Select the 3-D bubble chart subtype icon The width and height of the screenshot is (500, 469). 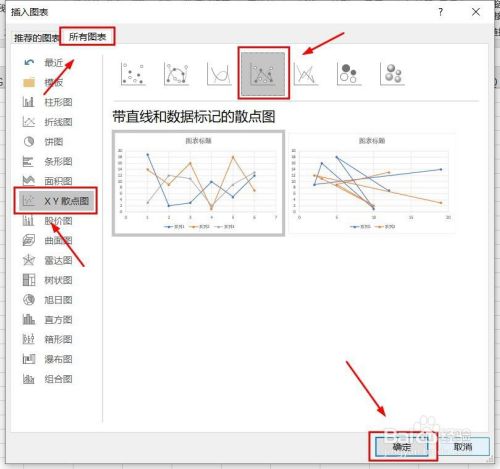tap(392, 73)
